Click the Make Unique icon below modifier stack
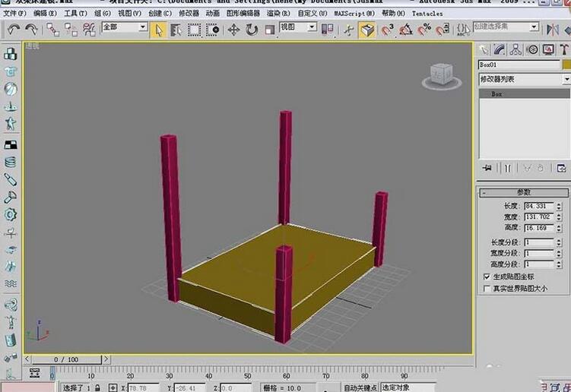 527,168
